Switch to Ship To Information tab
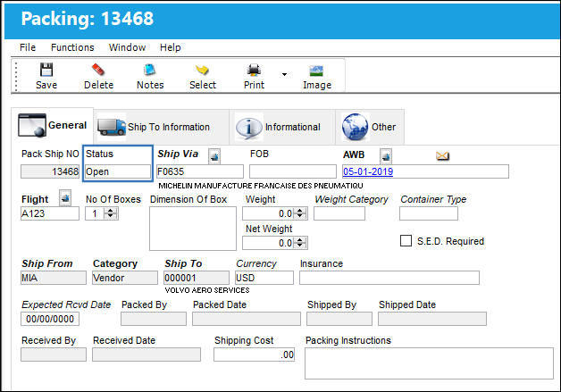This screenshot has height=392, width=561. tap(162, 127)
